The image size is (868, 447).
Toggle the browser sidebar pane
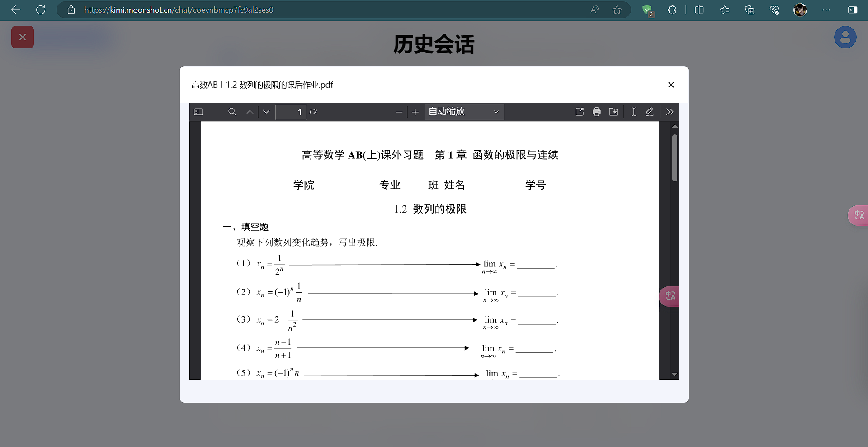point(853,10)
